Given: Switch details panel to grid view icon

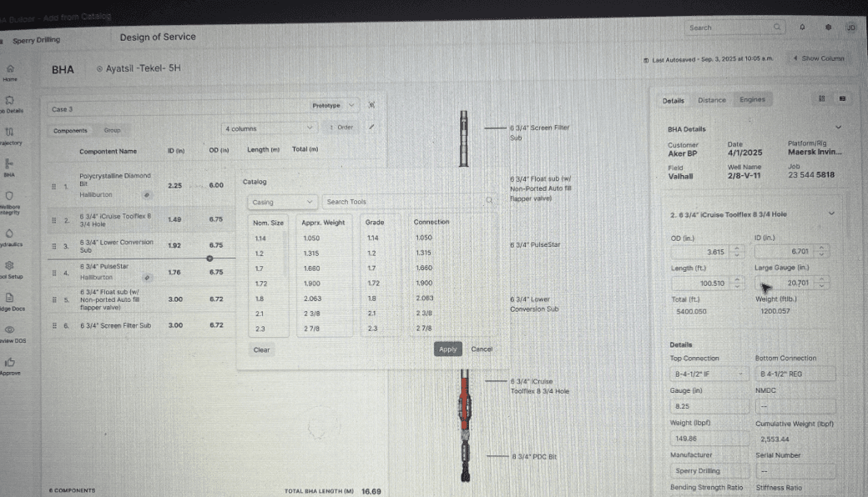Looking at the screenshot, I should coord(821,98).
